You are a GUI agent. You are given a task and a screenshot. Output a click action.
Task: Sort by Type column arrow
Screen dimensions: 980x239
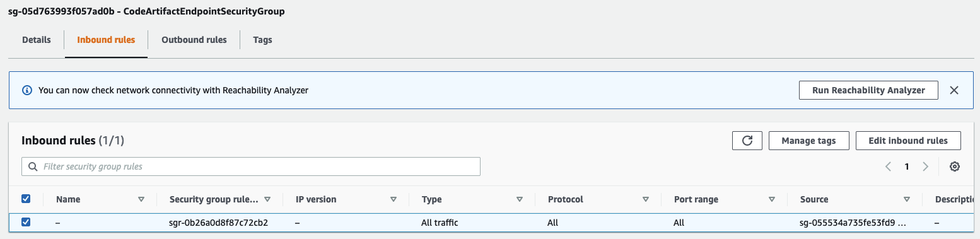[520, 199]
